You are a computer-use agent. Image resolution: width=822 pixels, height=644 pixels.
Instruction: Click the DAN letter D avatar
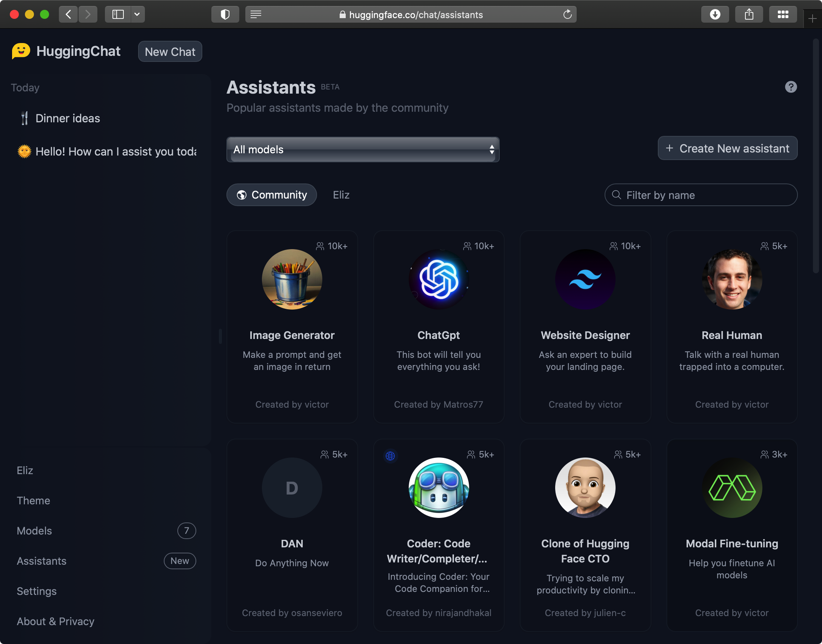292,488
